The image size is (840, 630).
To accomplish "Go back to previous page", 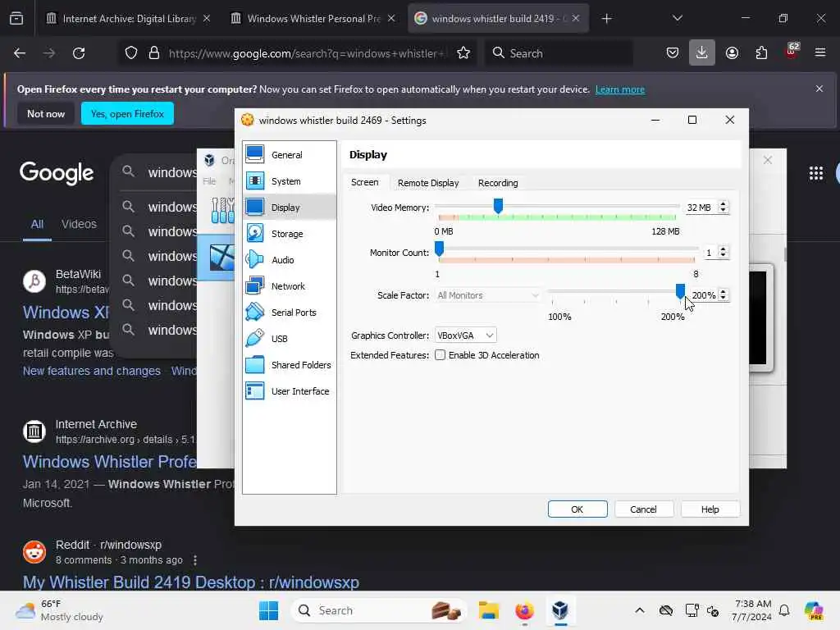I will pyautogui.click(x=20, y=53).
